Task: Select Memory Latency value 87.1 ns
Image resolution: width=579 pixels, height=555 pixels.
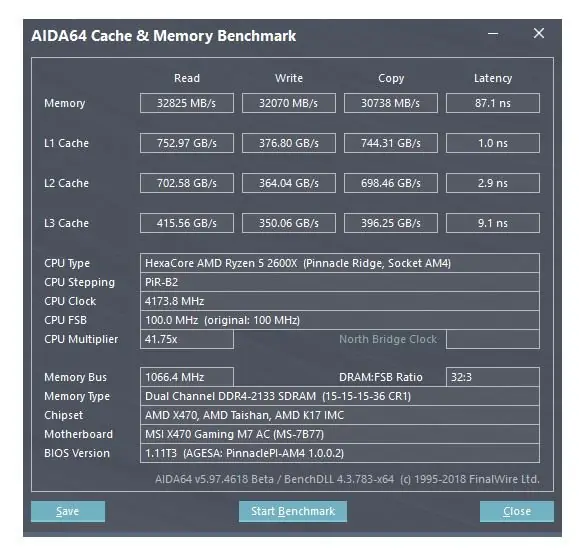Action: coord(493,103)
